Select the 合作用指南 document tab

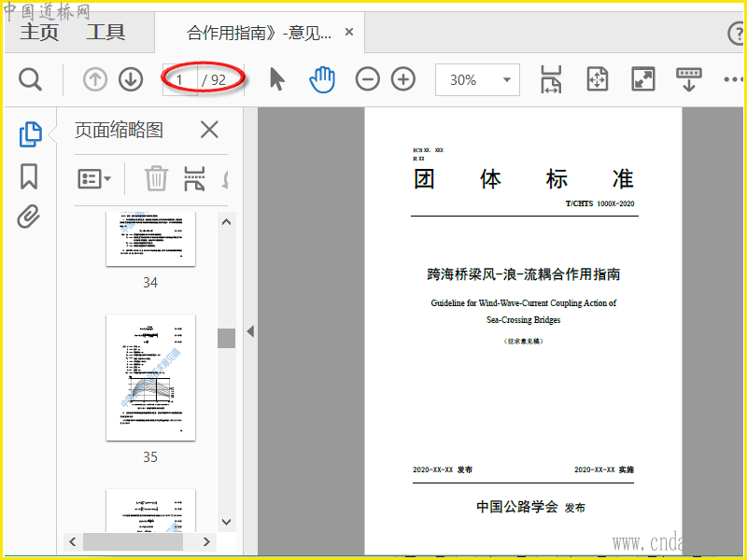[x=260, y=33]
